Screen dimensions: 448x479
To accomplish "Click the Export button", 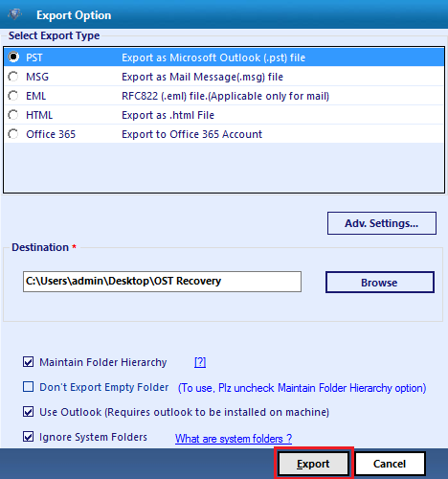I will [x=313, y=464].
